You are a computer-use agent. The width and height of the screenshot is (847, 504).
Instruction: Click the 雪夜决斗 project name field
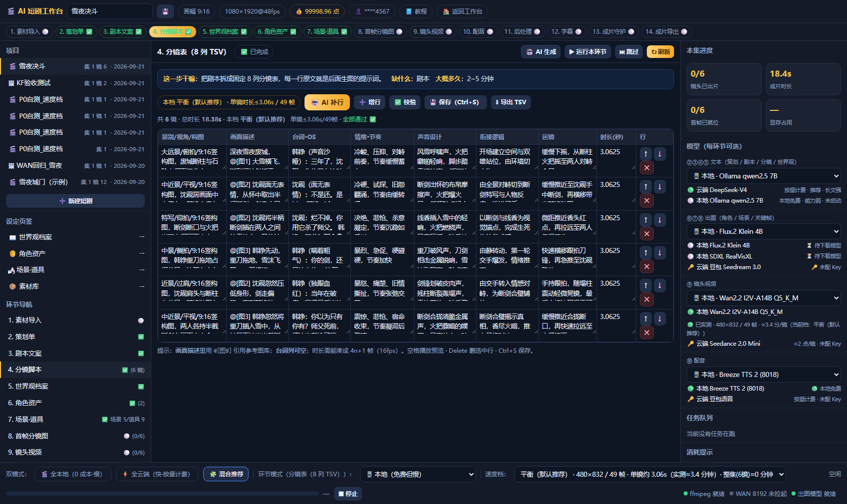(110, 11)
